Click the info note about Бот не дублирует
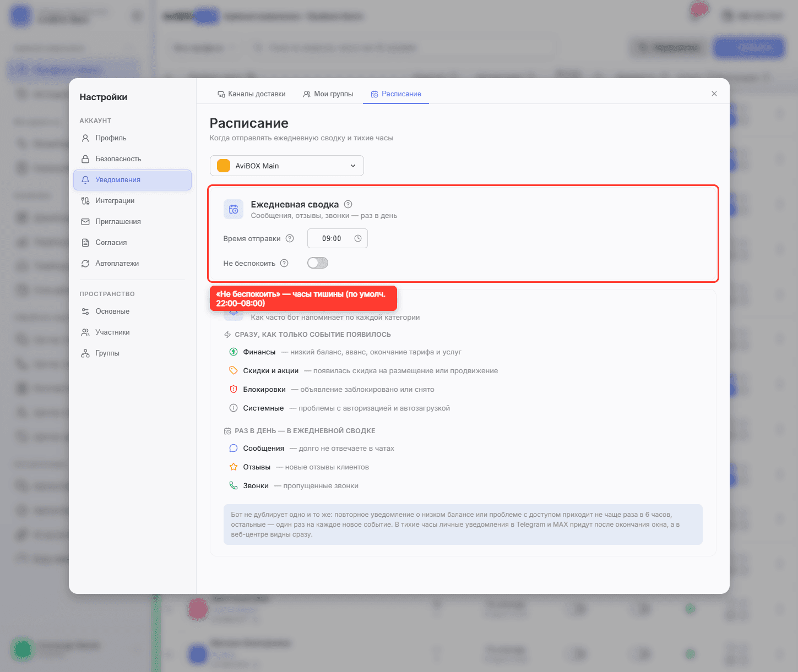This screenshot has height=672, width=798. (x=463, y=525)
